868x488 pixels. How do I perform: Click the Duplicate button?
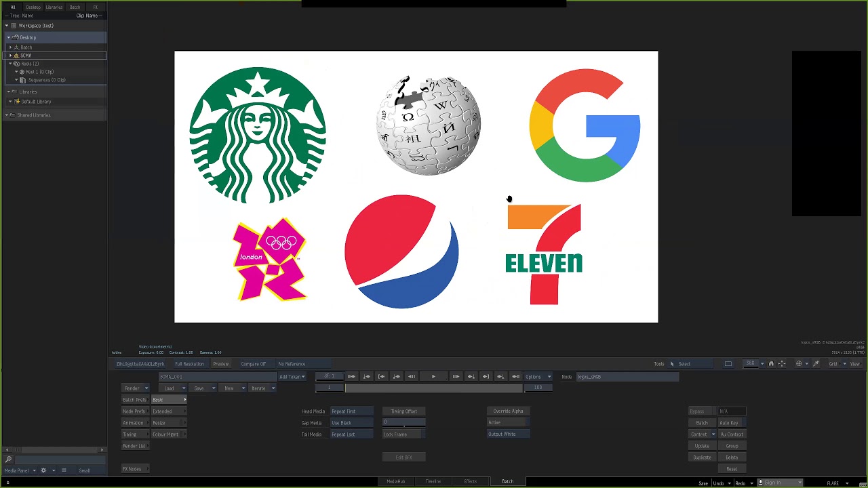point(702,457)
